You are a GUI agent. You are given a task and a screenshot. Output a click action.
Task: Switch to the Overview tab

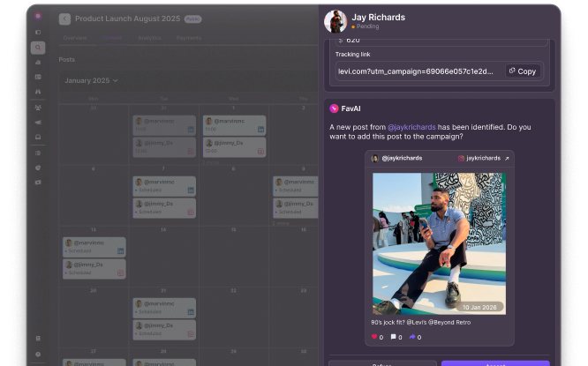click(75, 38)
